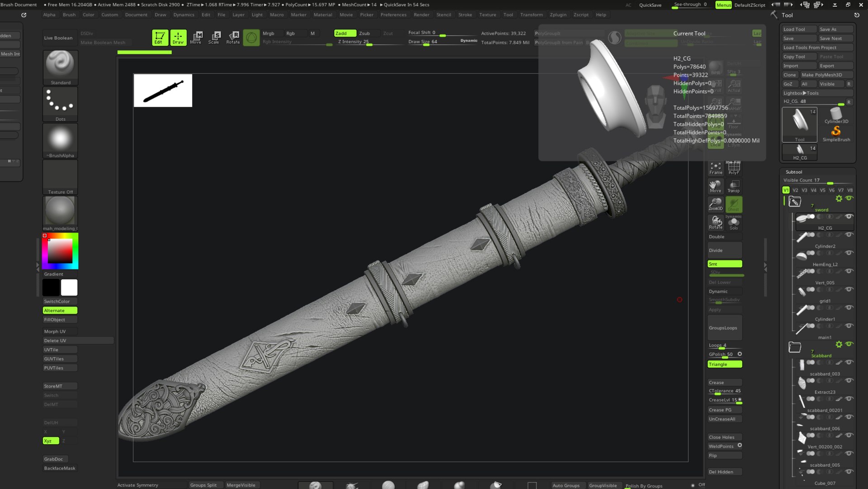This screenshot has width=868, height=489.
Task: Open the Transform menu
Action: click(x=531, y=14)
